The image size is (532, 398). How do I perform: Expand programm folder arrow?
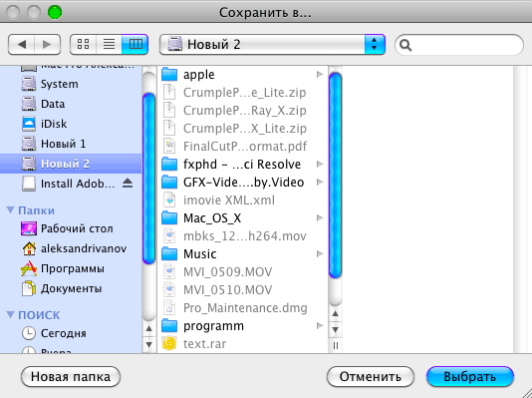click(x=319, y=325)
